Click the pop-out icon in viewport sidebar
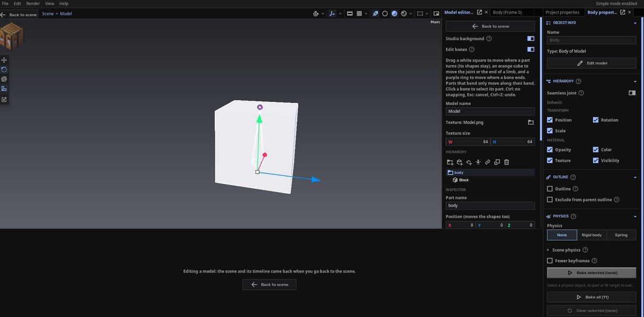 click(x=4, y=99)
